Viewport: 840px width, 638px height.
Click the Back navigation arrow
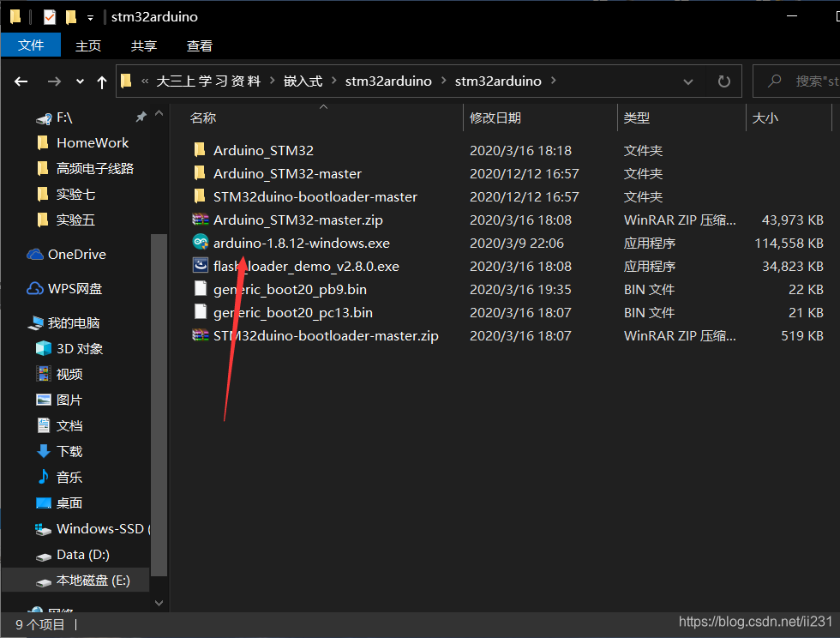21,81
